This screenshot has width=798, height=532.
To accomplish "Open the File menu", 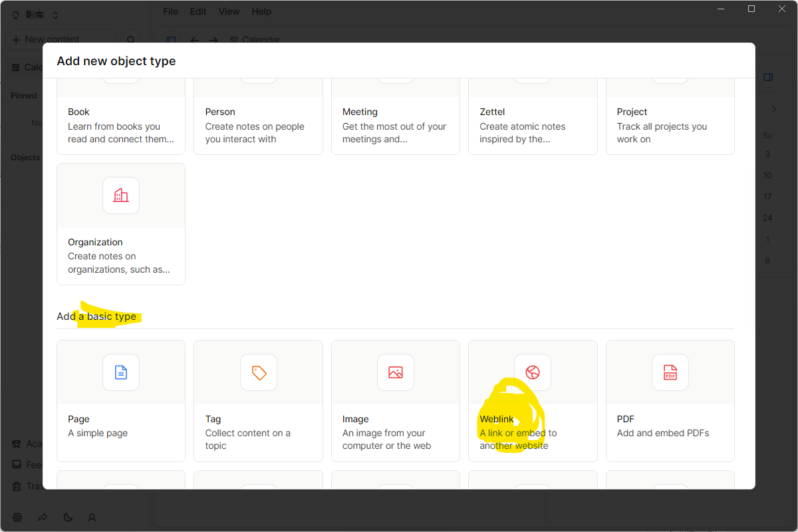I will 170,11.
